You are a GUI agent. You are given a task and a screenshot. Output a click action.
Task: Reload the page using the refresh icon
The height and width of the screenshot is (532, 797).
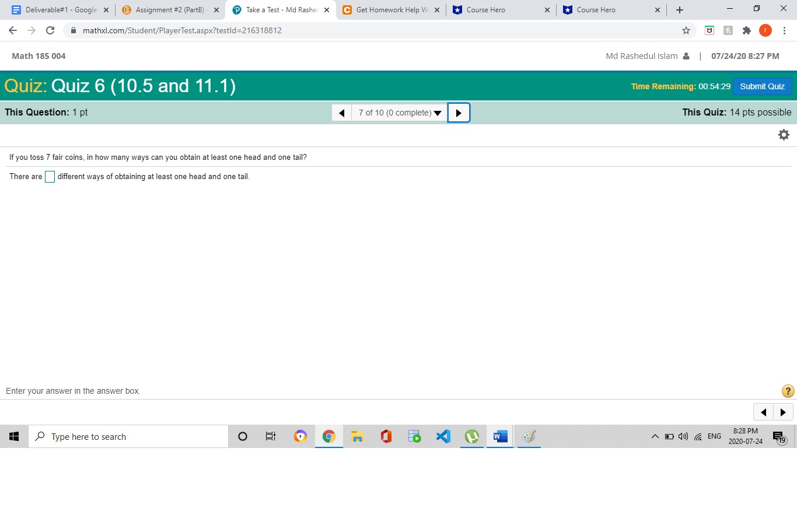coord(50,30)
